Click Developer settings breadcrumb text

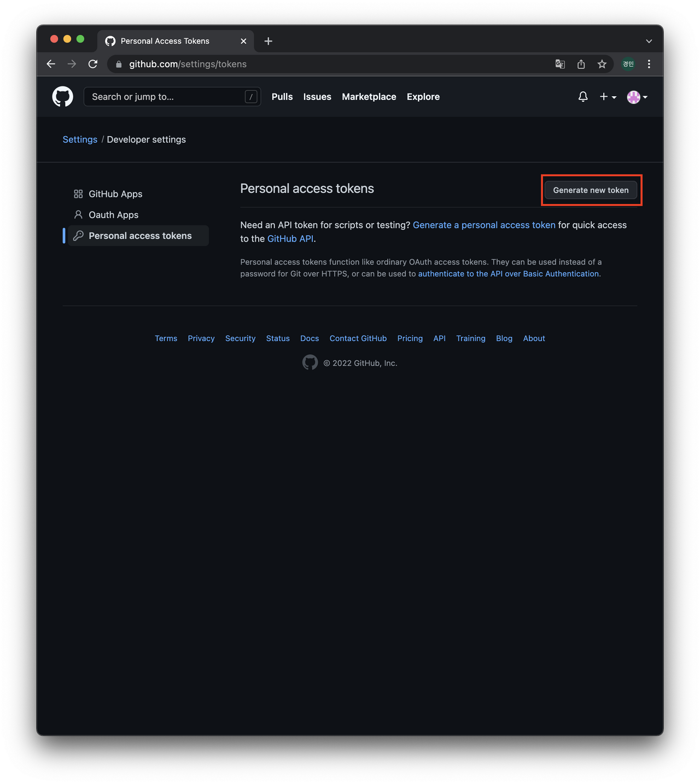click(x=147, y=139)
